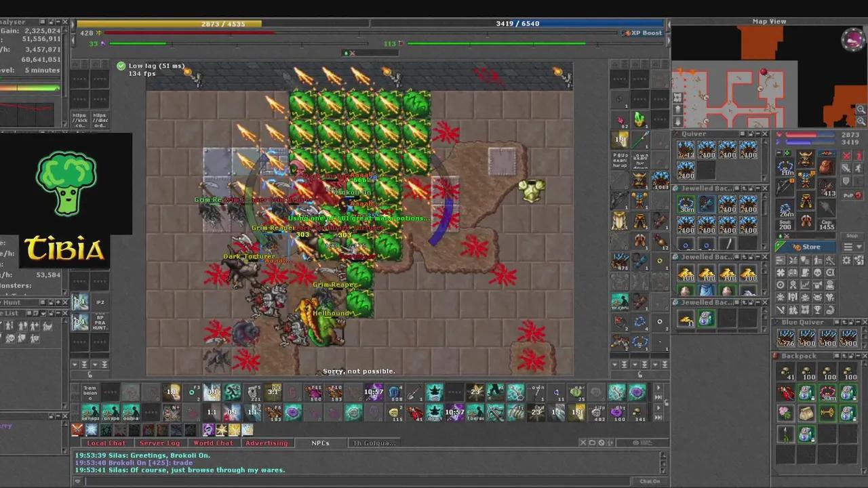The height and width of the screenshot is (488, 868).
Task: Enable balanced fight mode
Action: 846,168
